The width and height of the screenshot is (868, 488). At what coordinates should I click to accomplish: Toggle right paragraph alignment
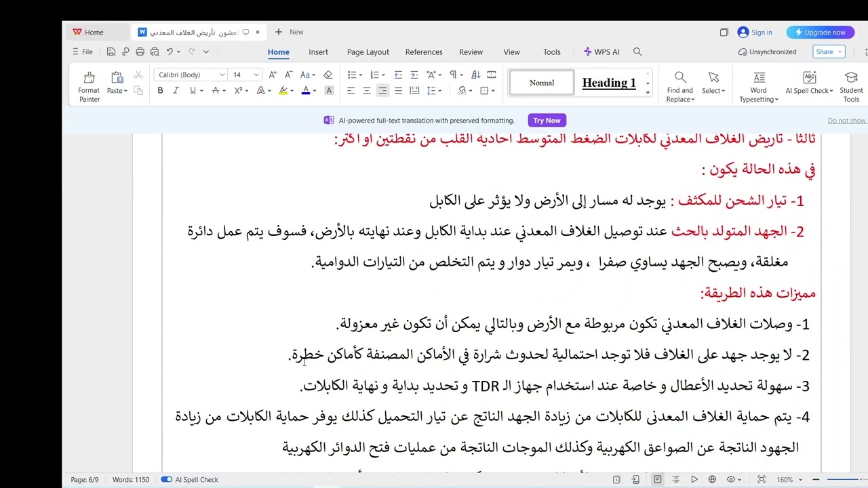tap(382, 90)
